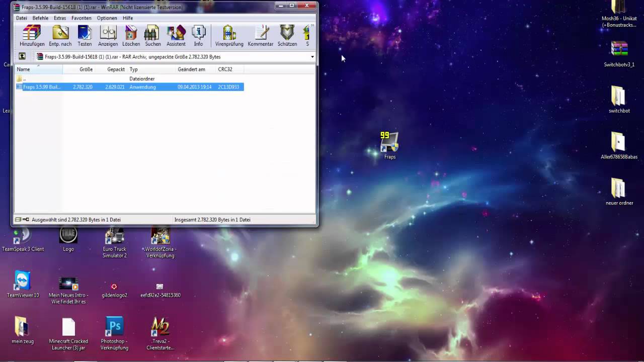Click the archive path address field
The height and width of the screenshot is (362, 644).
(174, 57)
